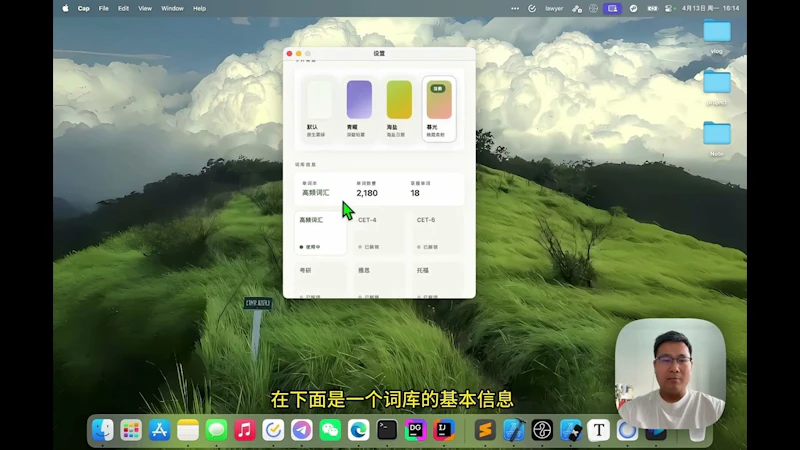
Task: Open Typora from the dock
Action: click(599, 430)
